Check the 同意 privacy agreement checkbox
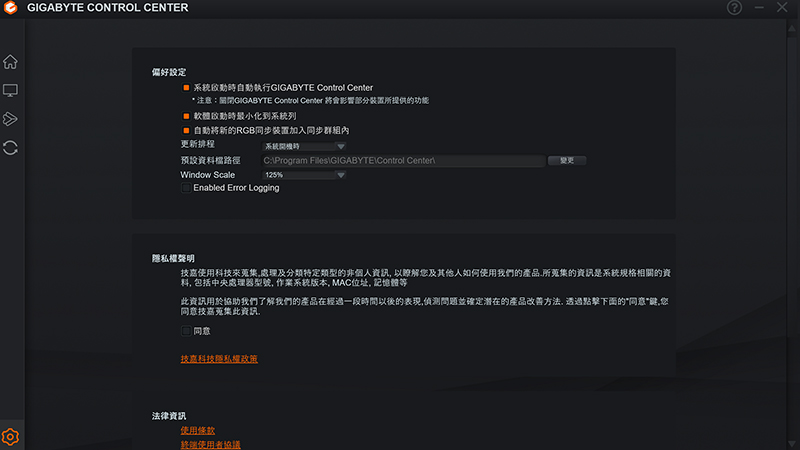Screen dimensions: 800x450 click(186, 331)
